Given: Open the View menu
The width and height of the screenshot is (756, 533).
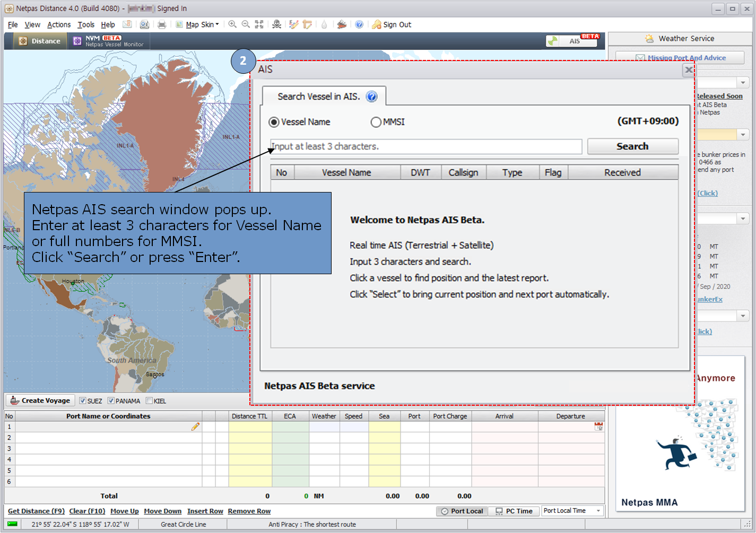Looking at the screenshot, I should [32, 24].
